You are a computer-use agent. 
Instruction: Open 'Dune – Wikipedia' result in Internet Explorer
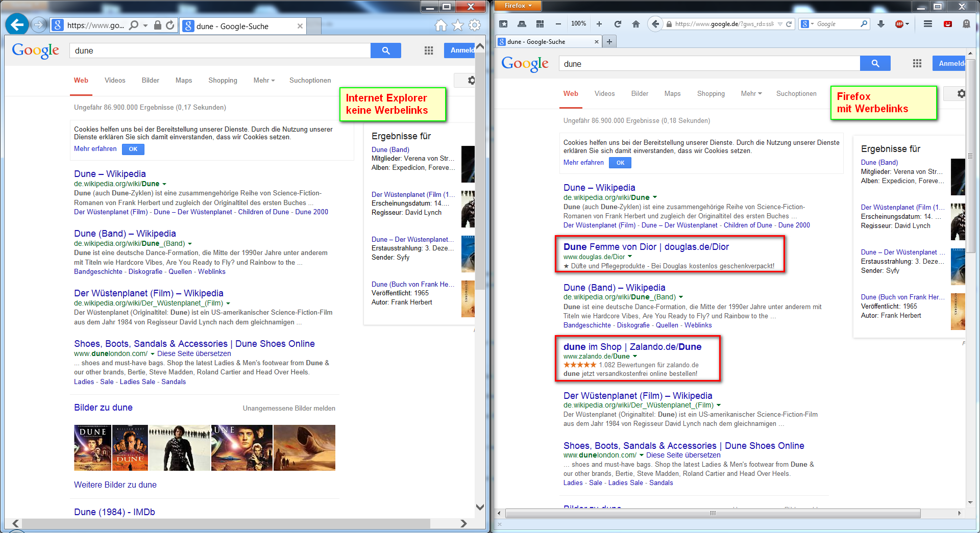110,174
